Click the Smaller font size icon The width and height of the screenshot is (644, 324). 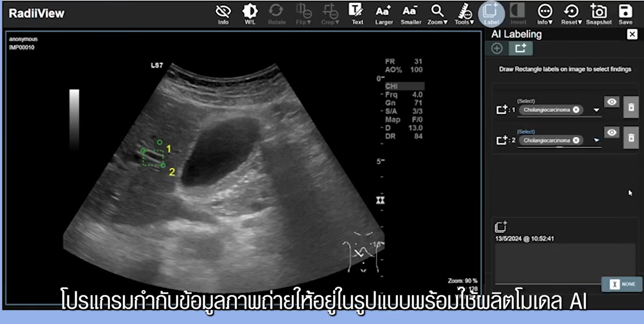[x=410, y=14]
